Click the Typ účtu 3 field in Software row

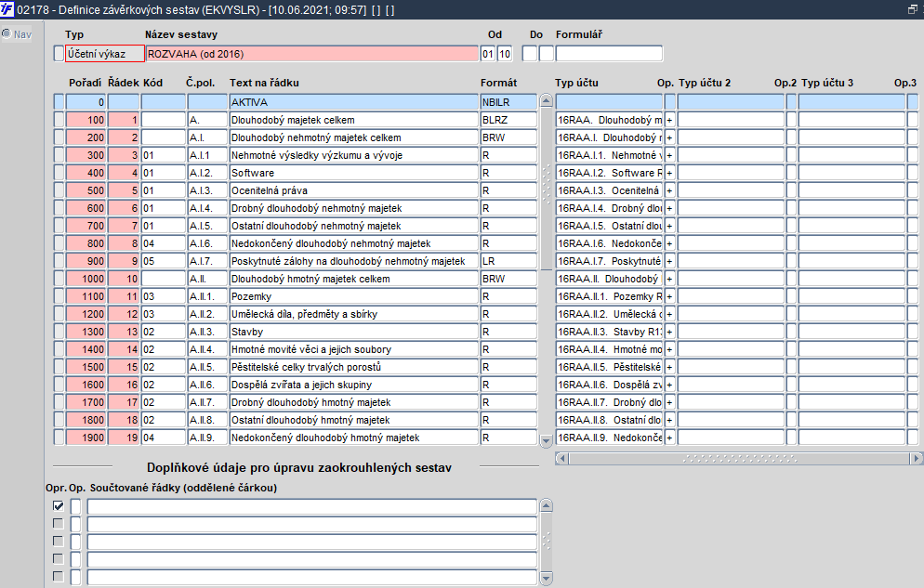[851, 173]
